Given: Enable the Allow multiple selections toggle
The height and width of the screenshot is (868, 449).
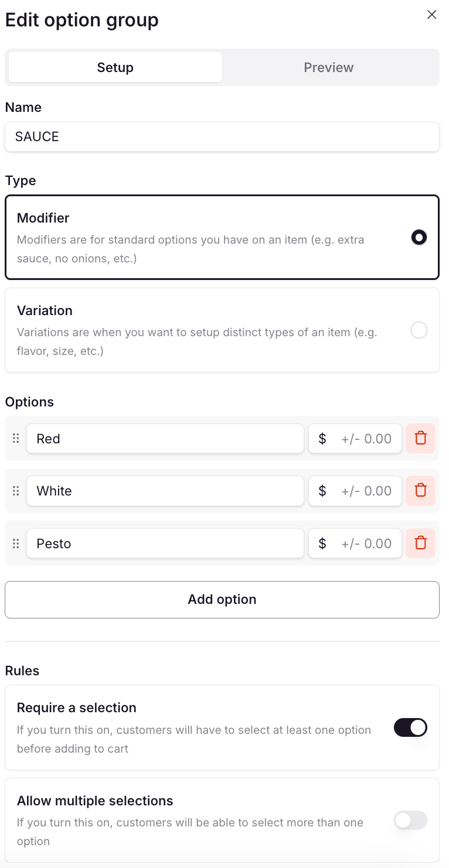Looking at the screenshot, I should [410, 821].
